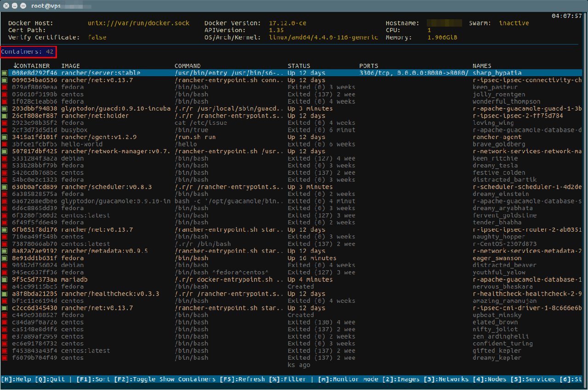588x390 pixels.
Task: Click green status square for rancher-agent container
Action: pyautogui.click(x=4, y=137)
